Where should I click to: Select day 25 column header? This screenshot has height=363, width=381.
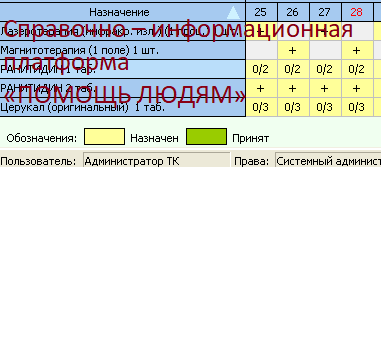click(260, 12)
